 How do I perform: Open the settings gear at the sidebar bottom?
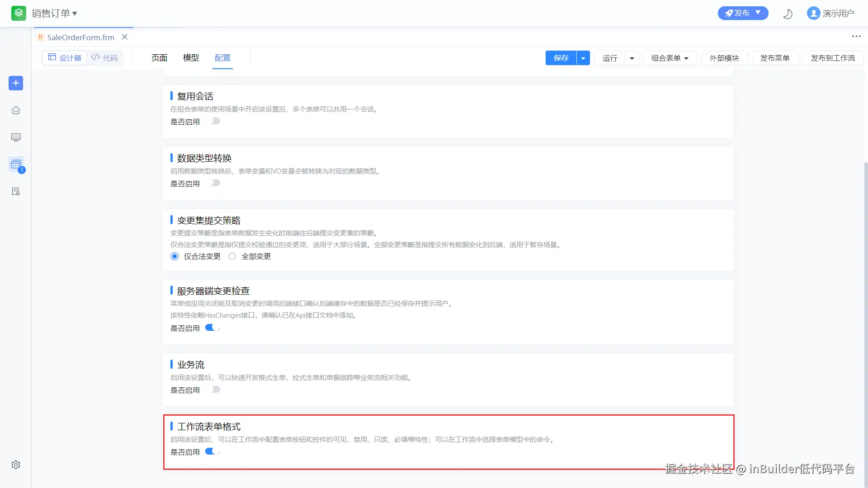coord(16,465)
